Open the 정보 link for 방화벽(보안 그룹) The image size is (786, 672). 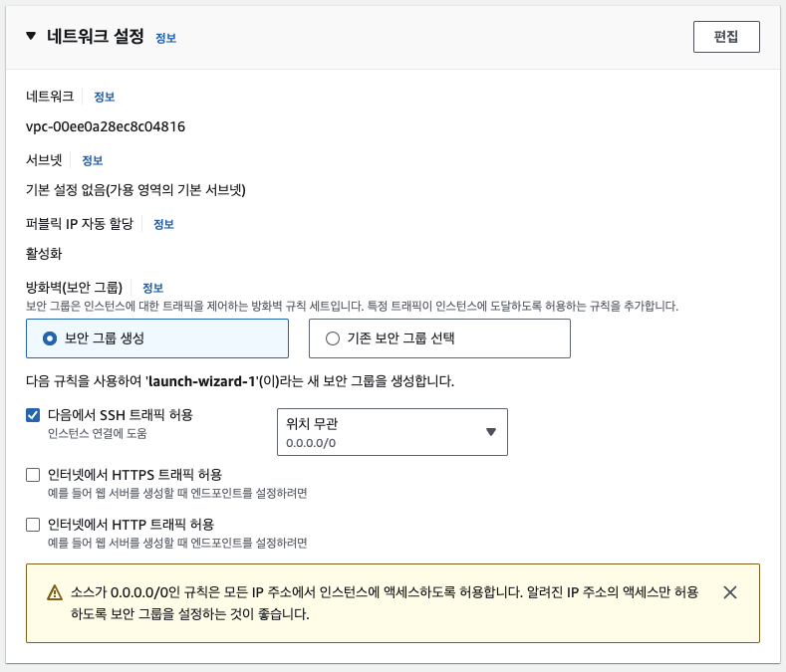coord(152,288)
